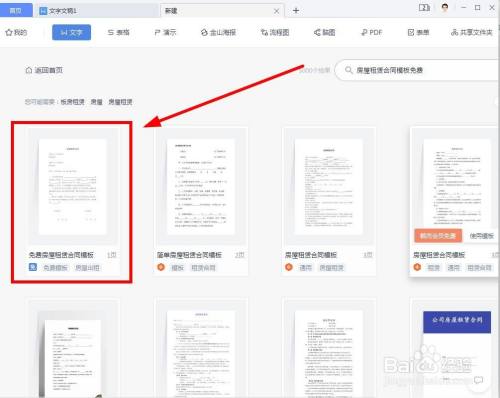Click the 租赁合同 tag on second template
The height and width of the screenshot is (398, 500).
point(203,267)
